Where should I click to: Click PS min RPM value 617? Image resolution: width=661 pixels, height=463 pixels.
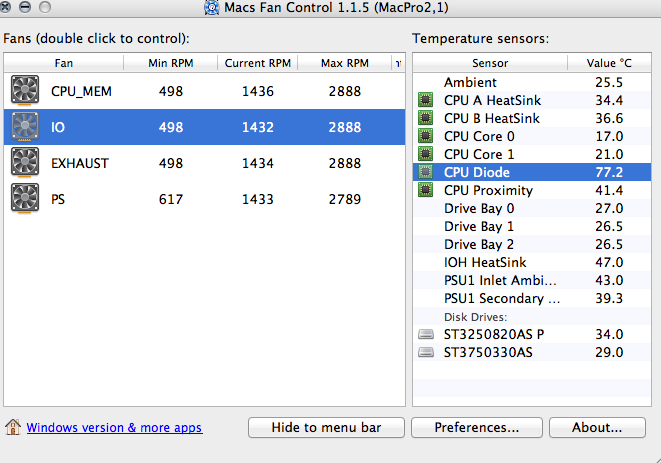coord(171,199)
